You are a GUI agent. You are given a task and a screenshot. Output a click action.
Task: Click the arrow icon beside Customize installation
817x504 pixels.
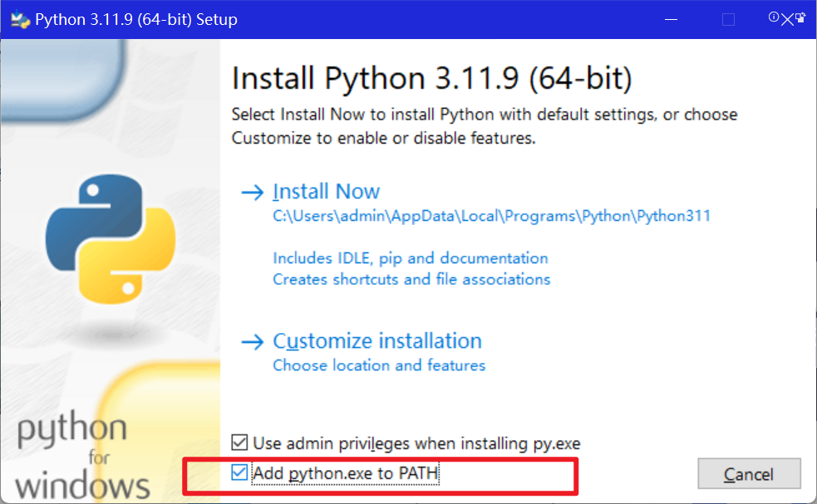click(253, 342)
